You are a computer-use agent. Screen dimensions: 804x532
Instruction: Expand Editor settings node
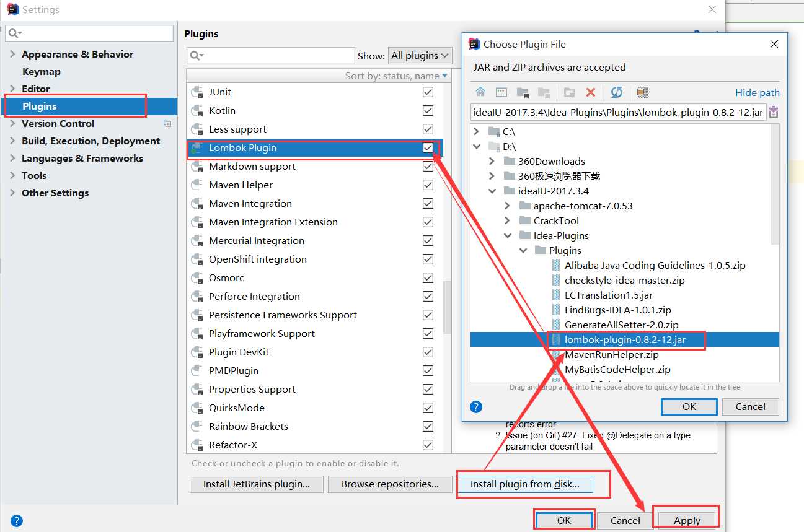pos(12,89)
